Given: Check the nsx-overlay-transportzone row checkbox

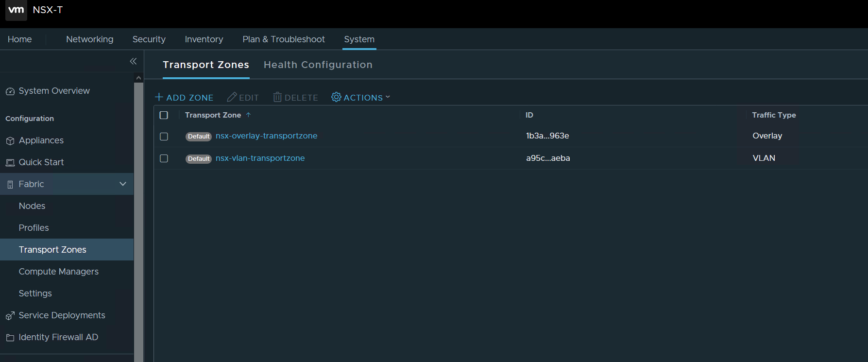Looking at the screenshot, I should tap(164, 137).
